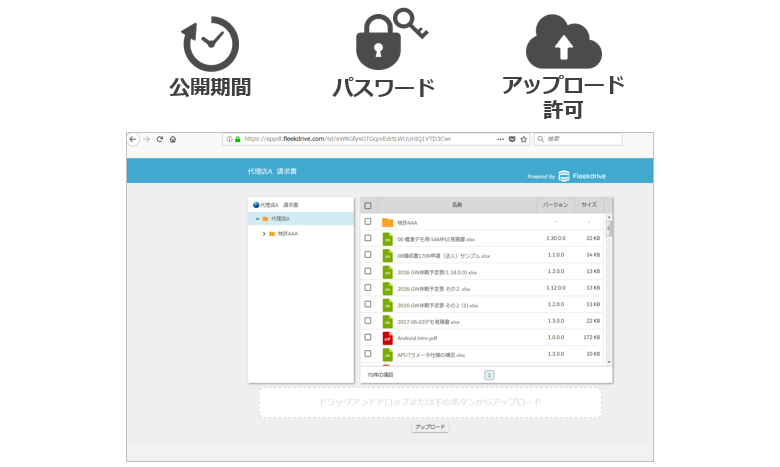This screenshot has width=780, height=467.
Task: Click the 特許AAA folder icon in the file list
Action: point(388,222)
